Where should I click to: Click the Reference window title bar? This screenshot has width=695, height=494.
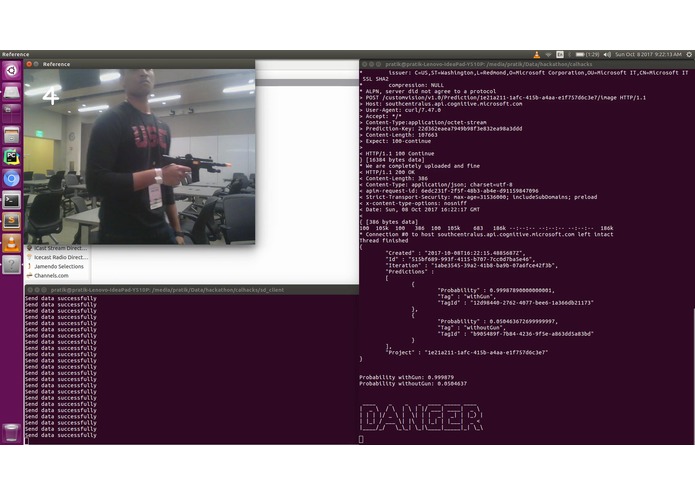coord(140,64)
